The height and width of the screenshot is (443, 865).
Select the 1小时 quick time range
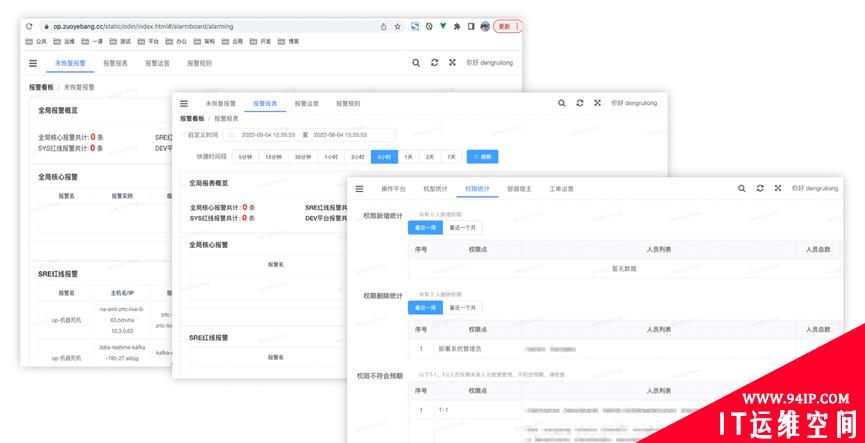[x=331, y=157]
